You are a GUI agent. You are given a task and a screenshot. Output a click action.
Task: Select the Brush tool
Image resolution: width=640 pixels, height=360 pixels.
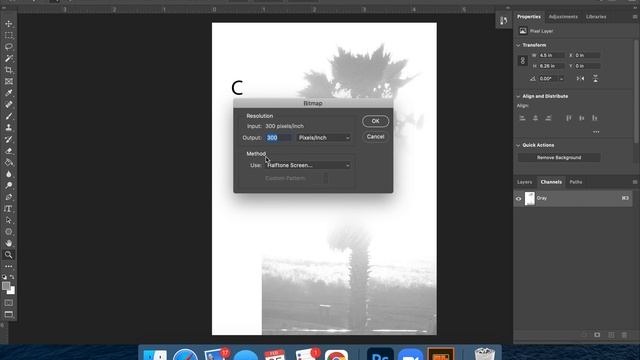[x=9, y=116]
